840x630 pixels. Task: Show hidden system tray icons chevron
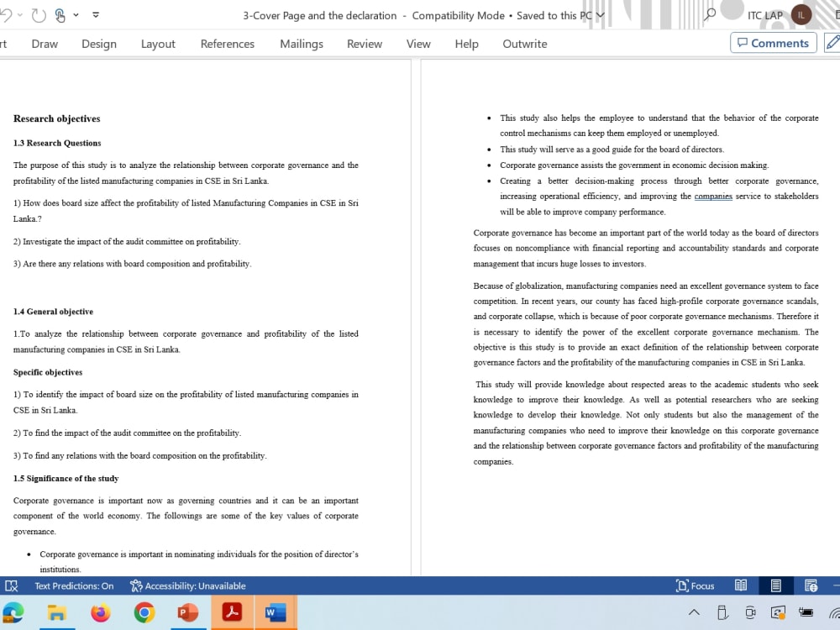pyautogui.click(x=694, y=612)
